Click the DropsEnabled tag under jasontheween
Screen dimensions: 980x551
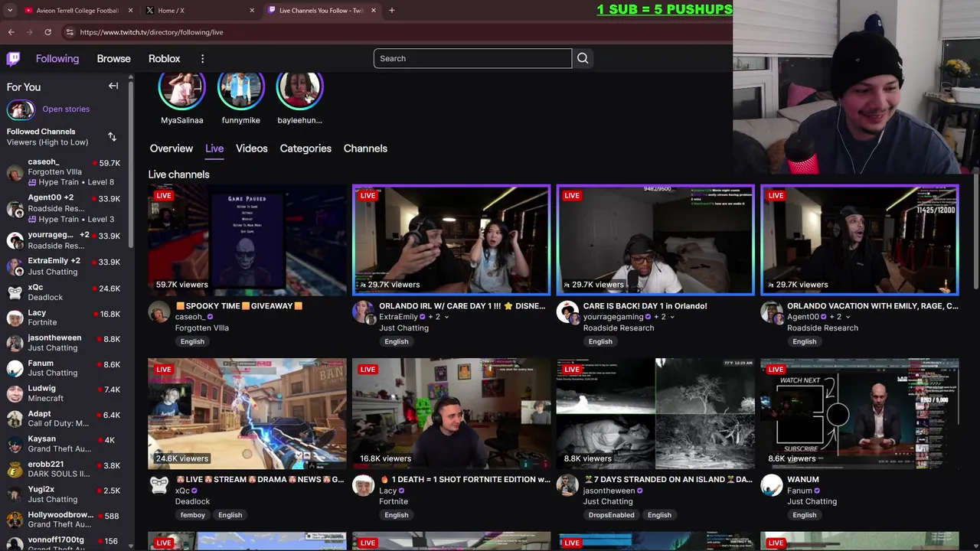(x=611, y=515)
